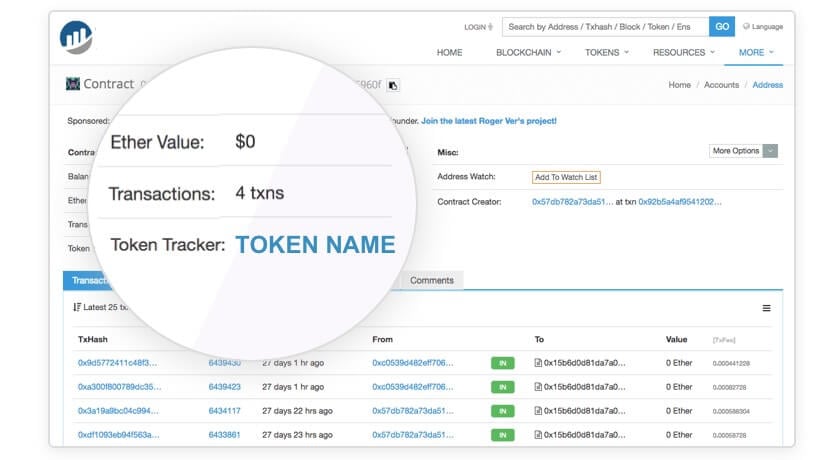Screen dimensions: 840x460
Task: Open block number 6434117
Action: pyautogui.click(x=224, y=411)
